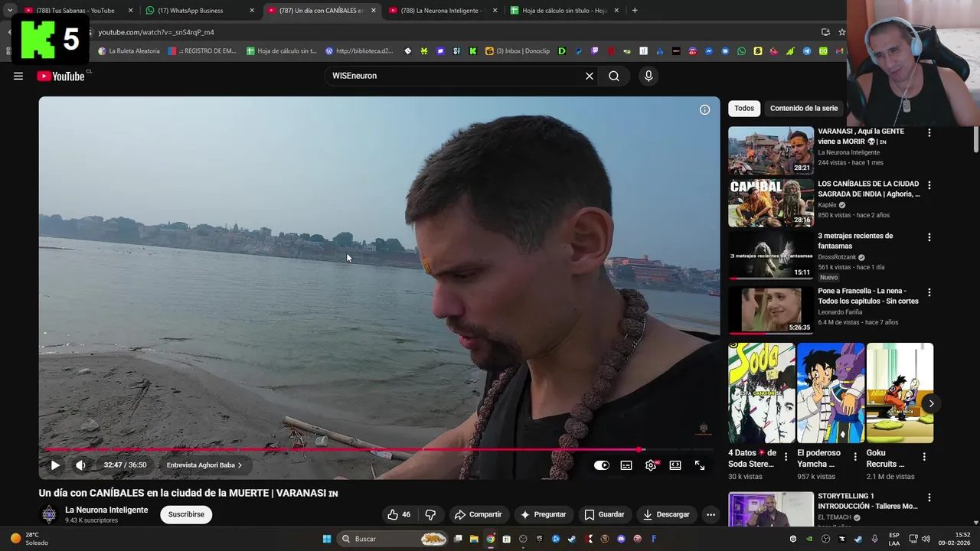Open weather widget 28°C Soleado
Screen dimensions: 980x551
click(28, 539)
